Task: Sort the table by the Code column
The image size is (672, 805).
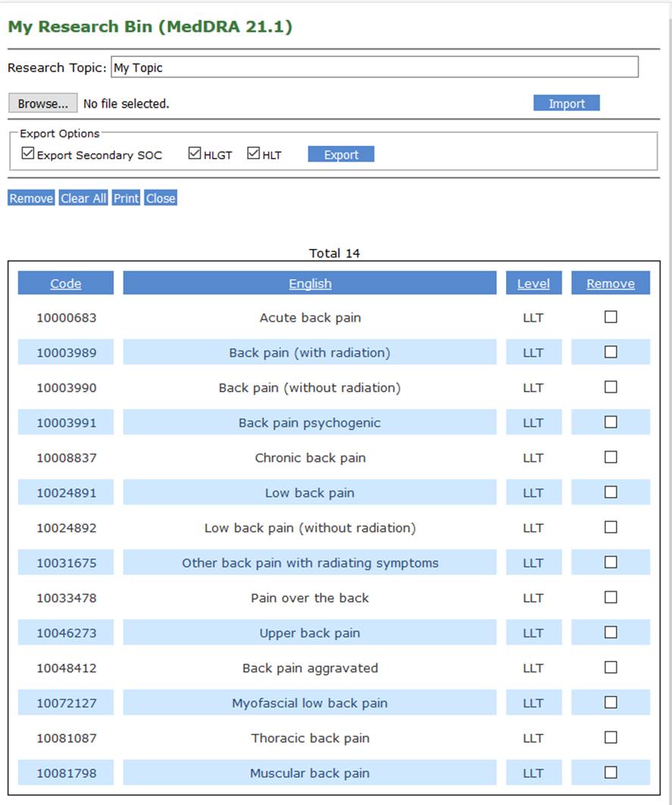Action: 65,283
